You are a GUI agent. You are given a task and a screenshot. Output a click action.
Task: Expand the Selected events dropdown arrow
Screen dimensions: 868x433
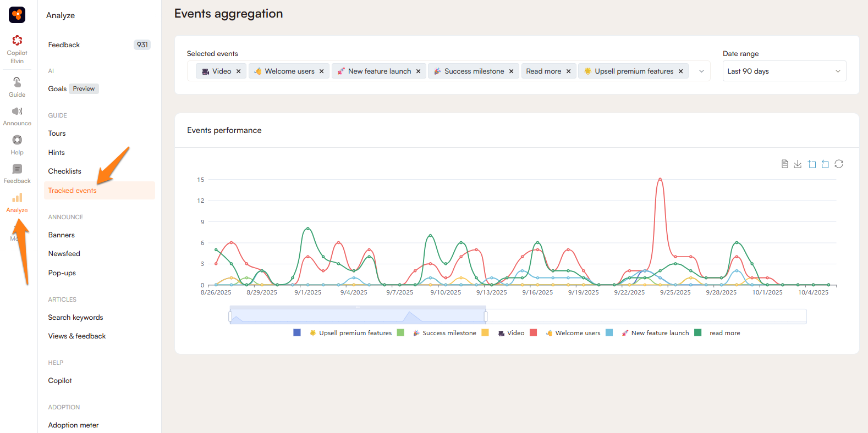(701, 71)
